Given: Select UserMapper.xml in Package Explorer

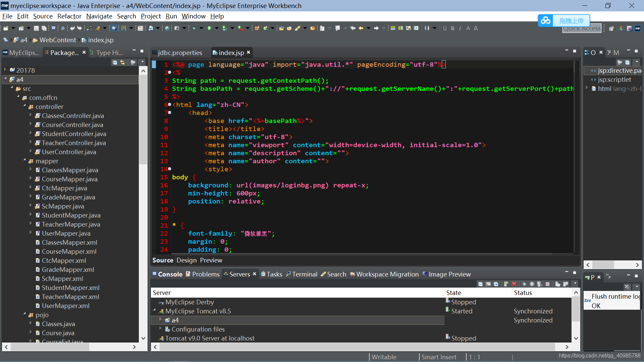Looking at the screenshot, I should coord(65,306).
